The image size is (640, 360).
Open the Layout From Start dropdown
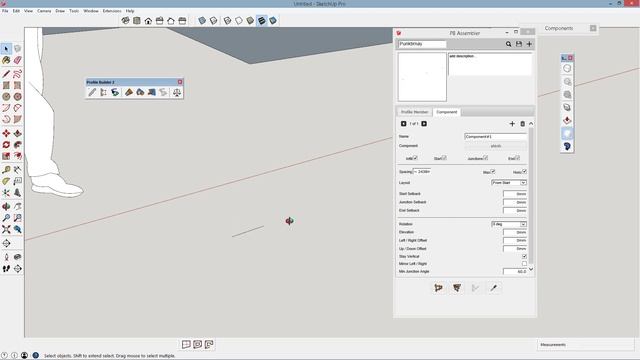coord(509,182)
